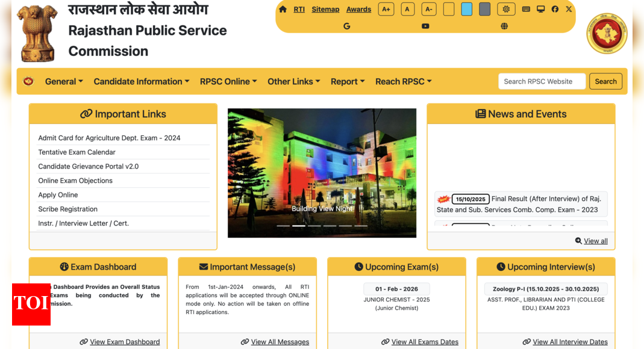The height and width of the screenshot is (349, 644).
Task: Select the A- font size decrease button
Action: point(428,9)
